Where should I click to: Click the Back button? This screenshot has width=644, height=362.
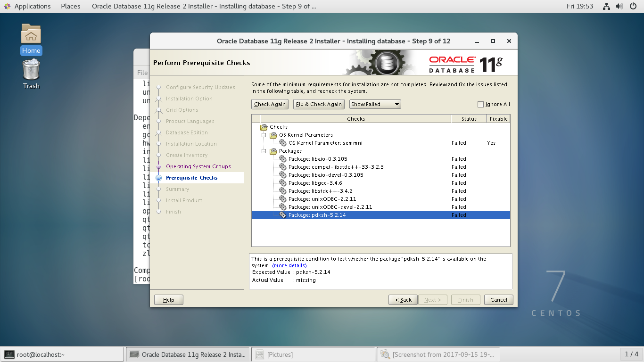click(x=403, y=300)
